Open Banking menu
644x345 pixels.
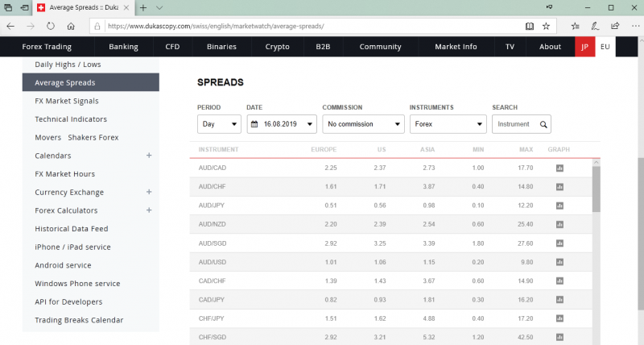pyautogui.click(x=123, y=47)
